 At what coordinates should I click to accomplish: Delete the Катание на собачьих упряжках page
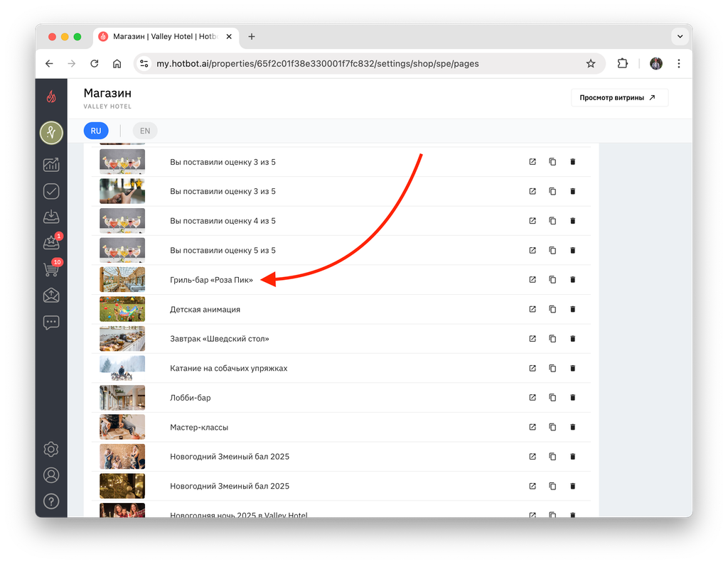tap(572, 368)
